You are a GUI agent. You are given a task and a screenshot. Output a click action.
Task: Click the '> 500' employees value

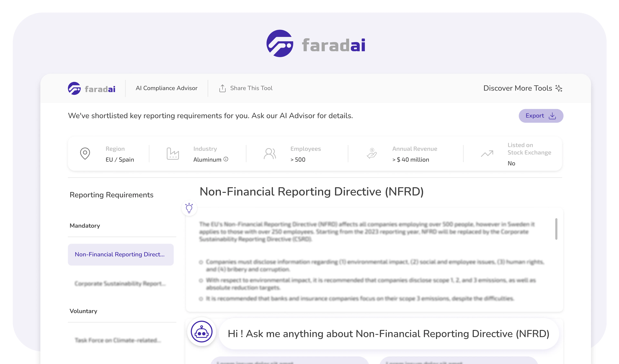298,160
